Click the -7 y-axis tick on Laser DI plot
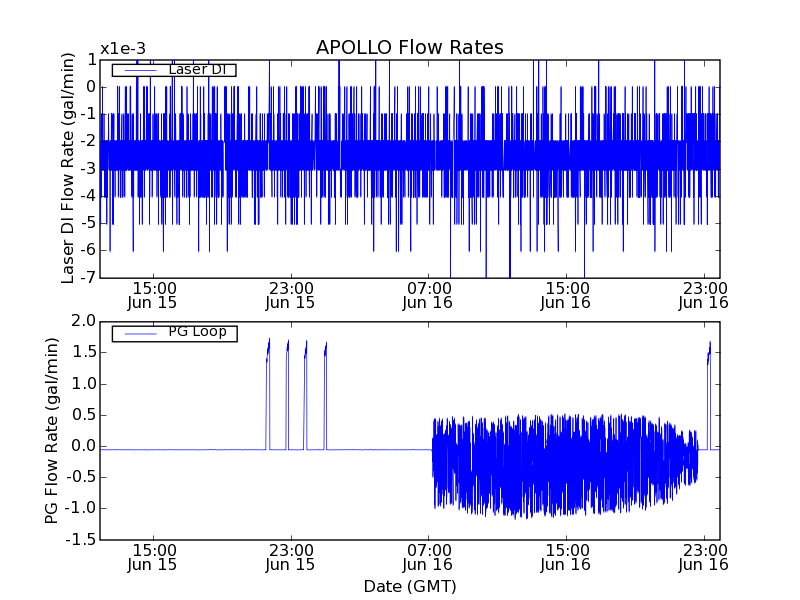Viewport: 800px width, 600px height. coord(89,278)
